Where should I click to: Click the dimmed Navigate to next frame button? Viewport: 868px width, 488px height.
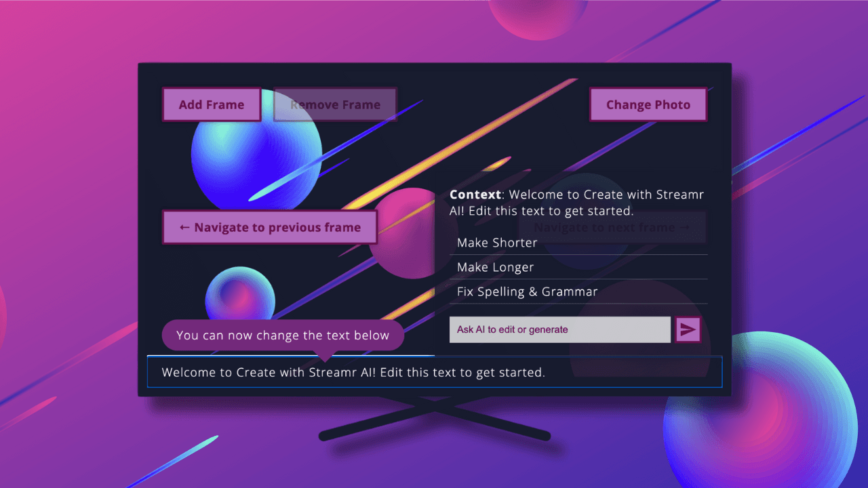click(x=612, y=228)
